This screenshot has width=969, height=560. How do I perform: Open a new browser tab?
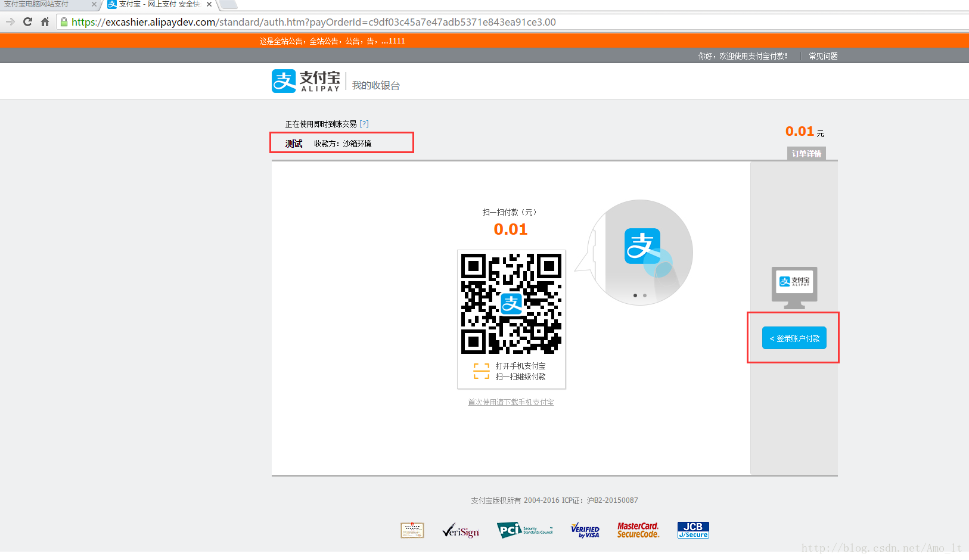pyautogui.click(x=228, y=5)
